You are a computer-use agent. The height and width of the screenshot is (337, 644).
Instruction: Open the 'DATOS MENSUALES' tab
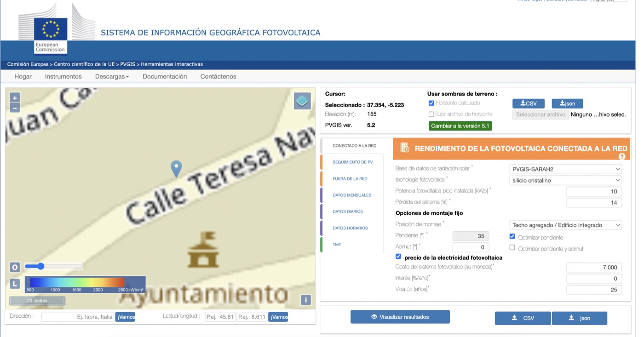tap(352, 195)
